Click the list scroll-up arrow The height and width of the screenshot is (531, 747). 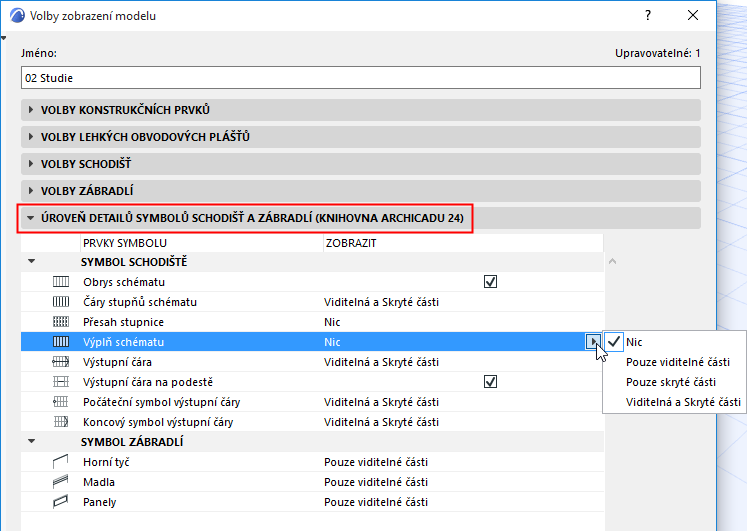(x=613, y=261)
